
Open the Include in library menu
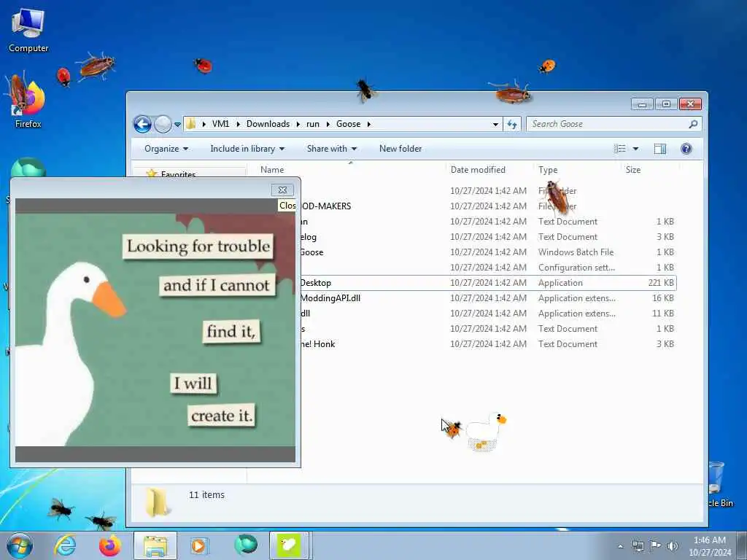(x=247, y=149)
